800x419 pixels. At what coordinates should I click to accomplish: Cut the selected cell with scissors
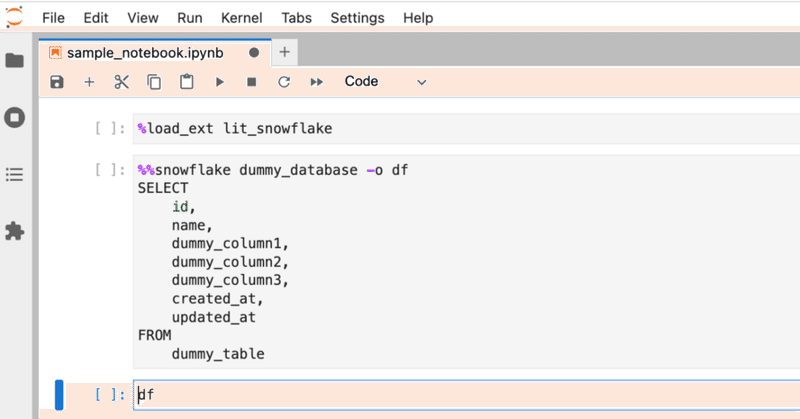(122, 82)
